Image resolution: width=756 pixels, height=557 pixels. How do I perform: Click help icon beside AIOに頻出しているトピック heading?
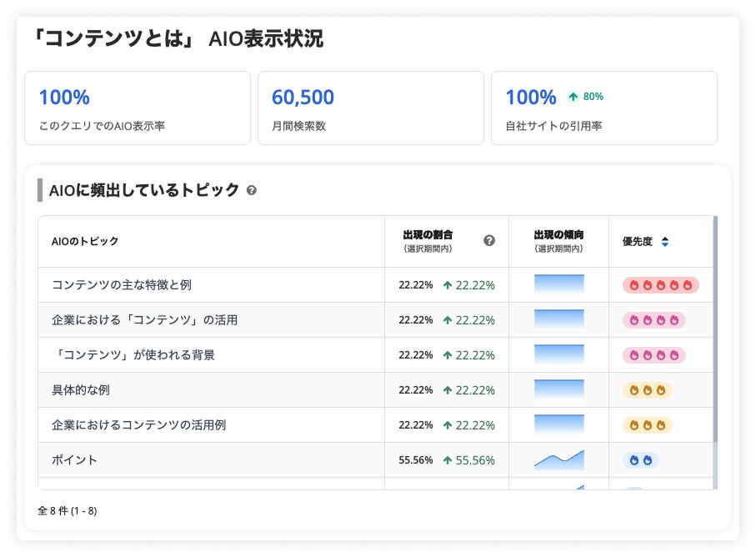pyautogui.click(x=252, y=190)
